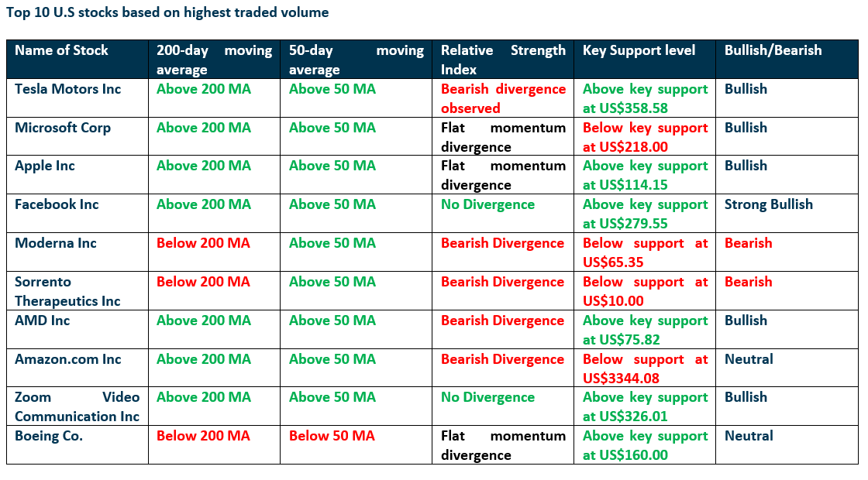Screen dimensions: 868x480
Task: Select 'Below 200 MA' in the Sorrento row
Action: tap(203, 282)
